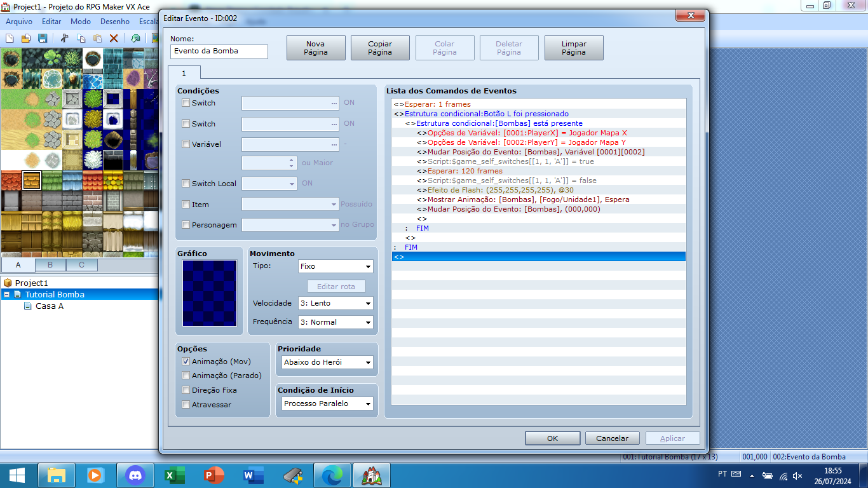Enable the second Switch condition checkbox
This screenshot has height=488, width=868.
click(186, 124)
